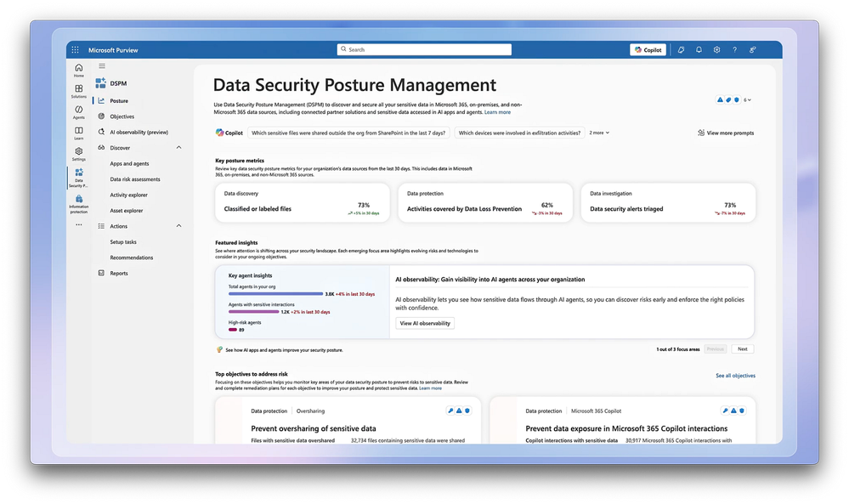Select Posture in the DSPM menu
This screenshot has height=504, width=849.
tap(119, 100)
